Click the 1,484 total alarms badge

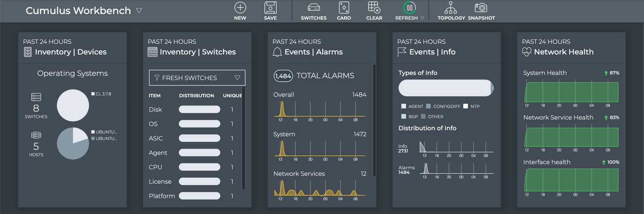283,76
